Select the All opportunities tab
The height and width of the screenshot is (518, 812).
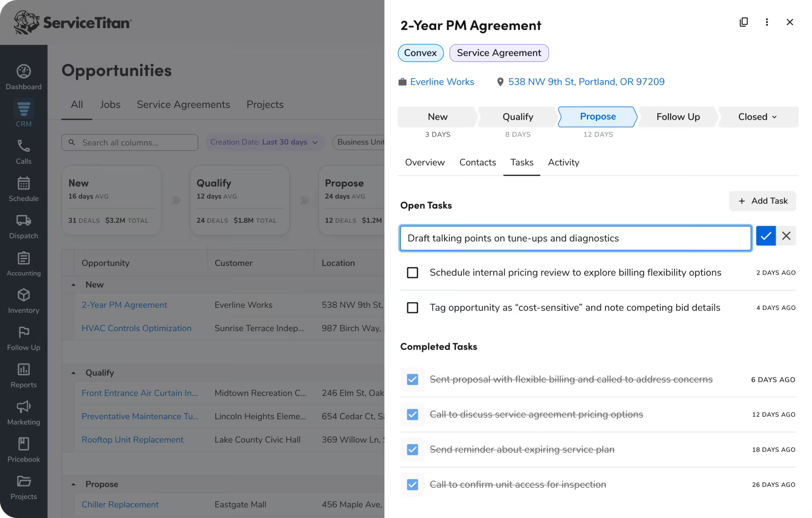(x=77, y=105)
